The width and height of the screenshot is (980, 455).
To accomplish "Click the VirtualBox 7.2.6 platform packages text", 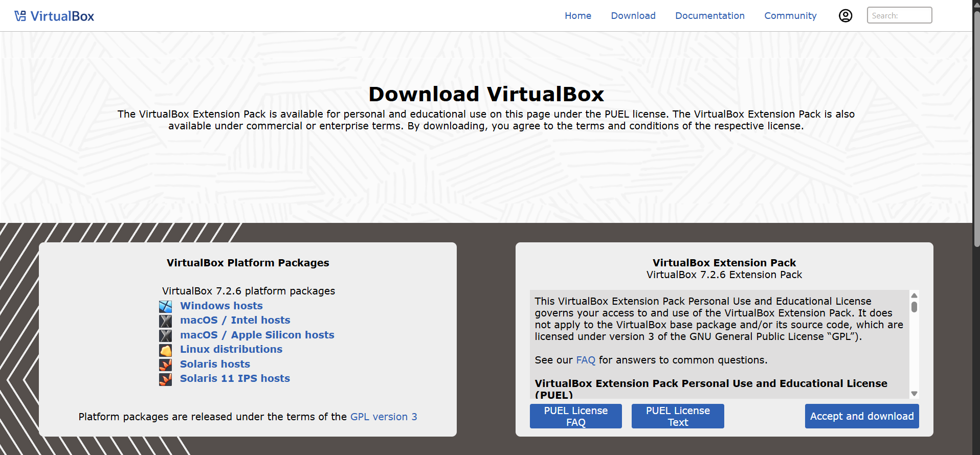I will pos(249,291).
